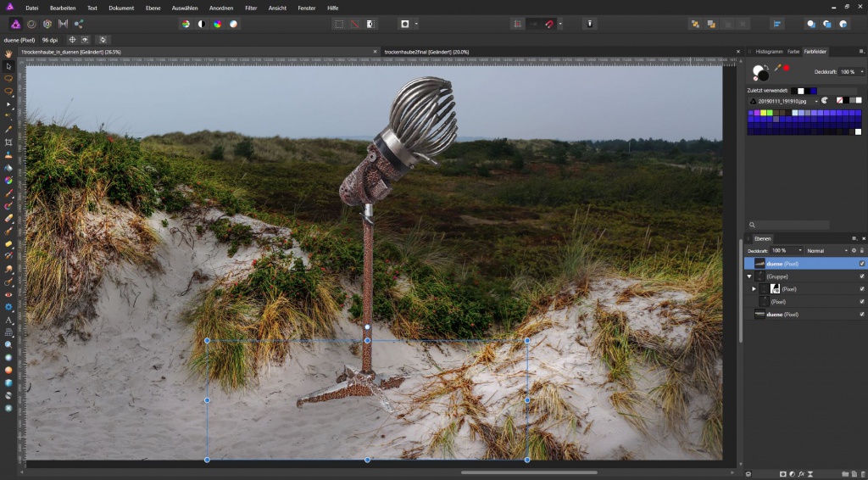Pick the blue recently used colour
Viewport: 868px width, 480px height.
click(x=813, y=91)
